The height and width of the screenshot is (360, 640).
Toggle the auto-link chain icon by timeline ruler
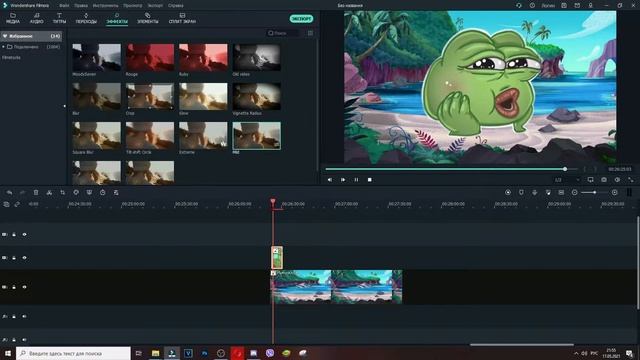tap(17, 204)
